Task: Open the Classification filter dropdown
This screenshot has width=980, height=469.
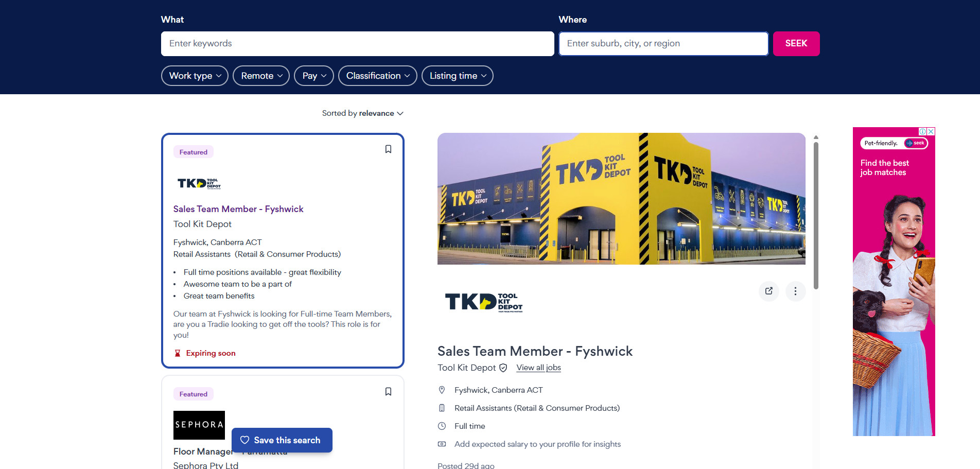Action: [x=377, y=76]
